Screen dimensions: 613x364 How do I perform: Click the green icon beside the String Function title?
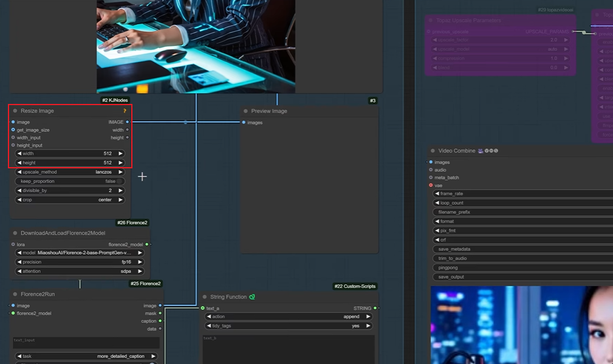tap(252, 297)
